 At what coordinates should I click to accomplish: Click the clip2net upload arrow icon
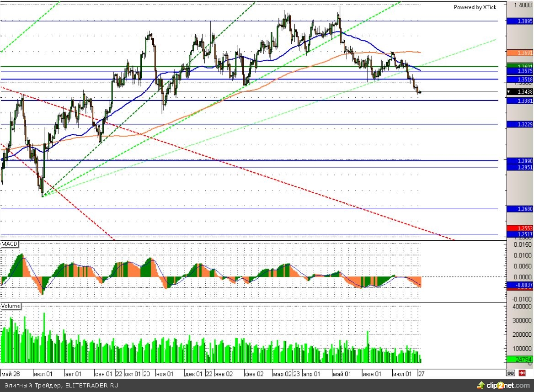point(481,385)
